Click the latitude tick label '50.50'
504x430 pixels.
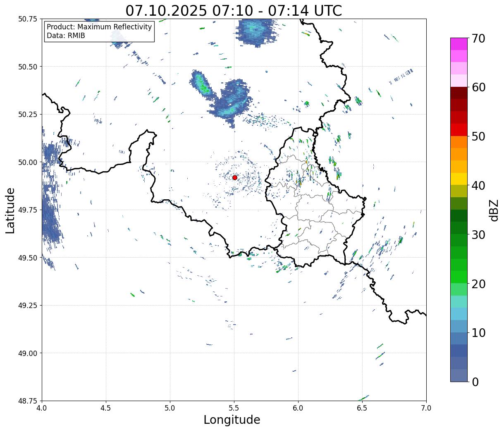click(x=28, y=67)
